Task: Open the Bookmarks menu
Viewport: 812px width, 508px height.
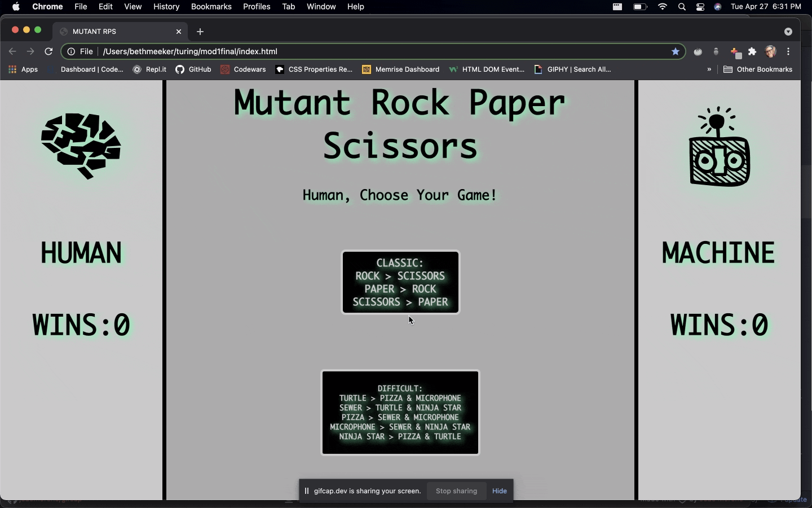Action: 211,7
